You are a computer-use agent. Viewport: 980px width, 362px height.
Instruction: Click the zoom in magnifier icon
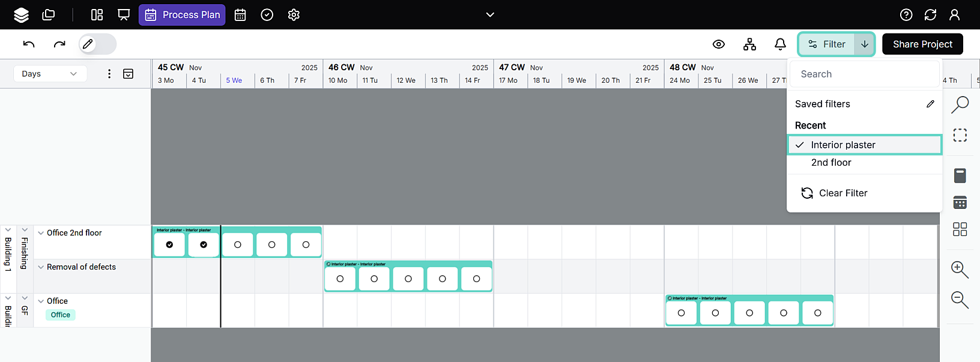click(960, 270)
